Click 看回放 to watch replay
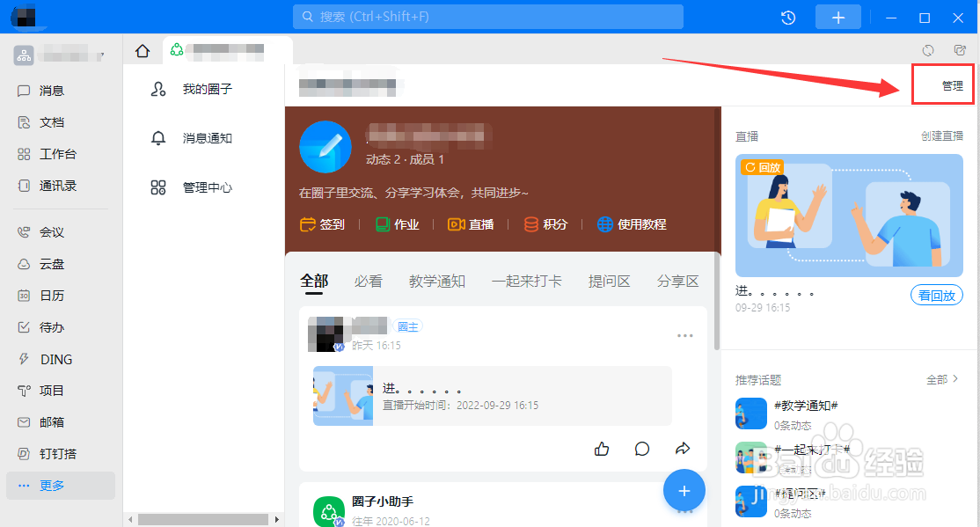Screen dimensions: 980x527 (x=936, y=295)
